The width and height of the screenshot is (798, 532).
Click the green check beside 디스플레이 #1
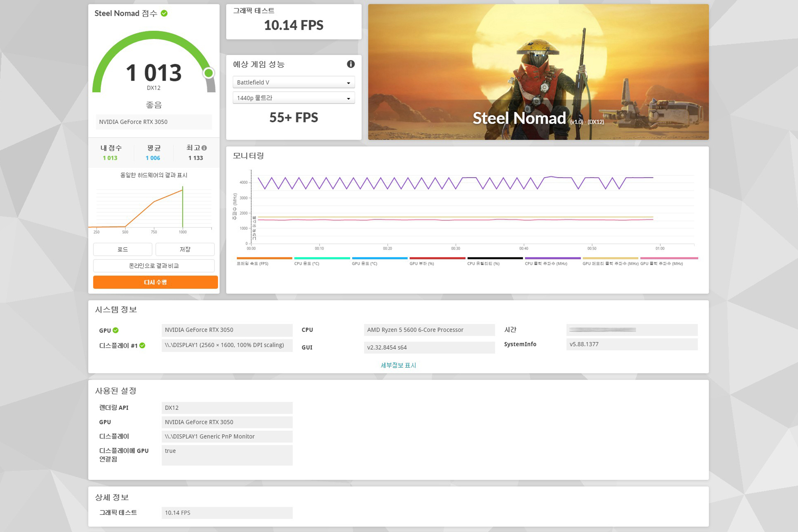click(x=142, y=345)
